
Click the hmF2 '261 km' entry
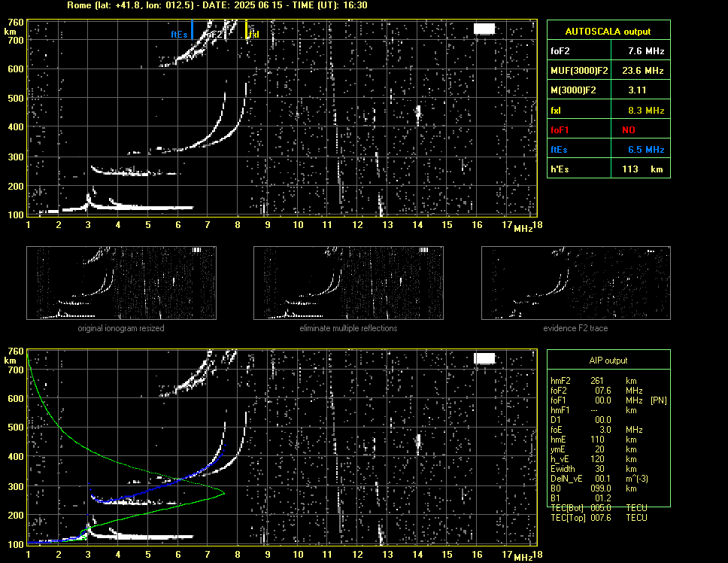point(593,380)
